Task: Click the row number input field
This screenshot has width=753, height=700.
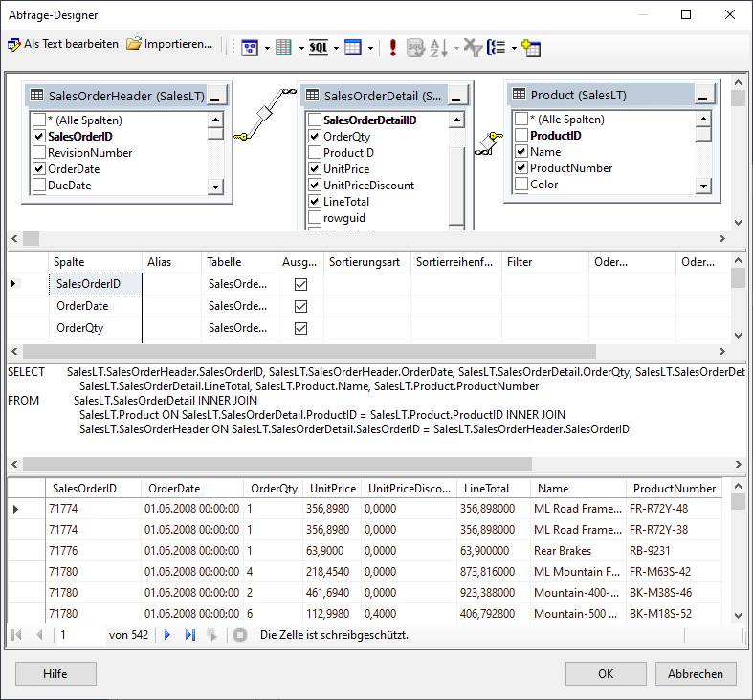Action: click(x=80, y=635)
